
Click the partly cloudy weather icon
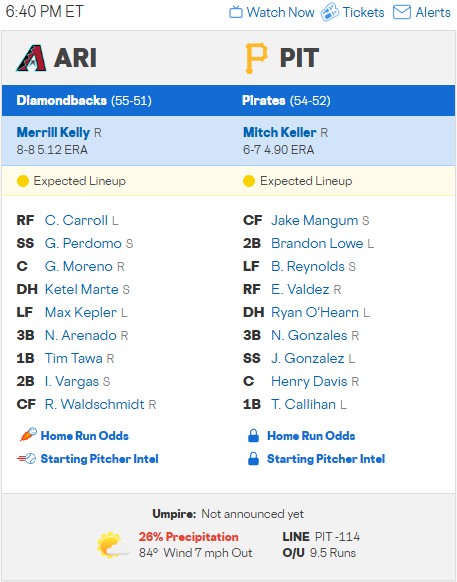[x=113, y=545]
